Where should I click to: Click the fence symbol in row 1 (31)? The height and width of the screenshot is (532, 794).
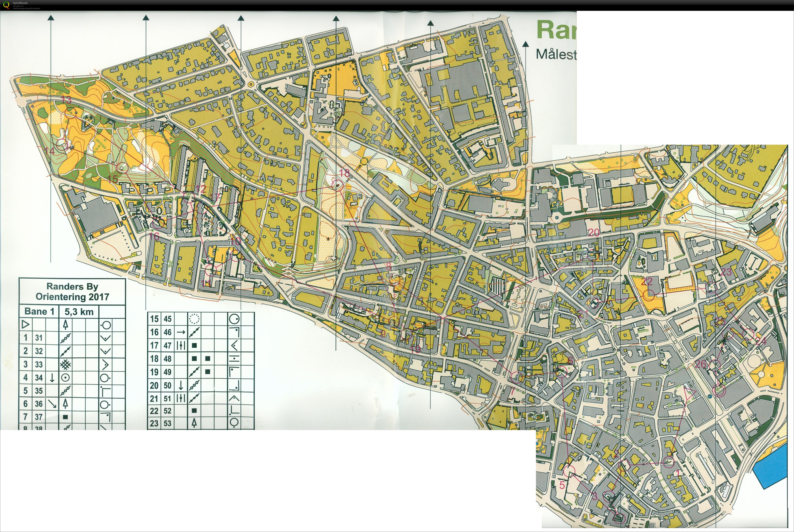pyautogui.click(x=65, y=338)
